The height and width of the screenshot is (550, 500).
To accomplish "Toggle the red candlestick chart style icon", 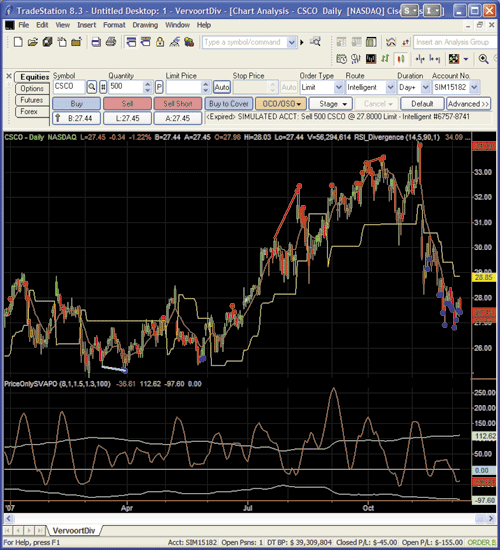I will point(400,59).
